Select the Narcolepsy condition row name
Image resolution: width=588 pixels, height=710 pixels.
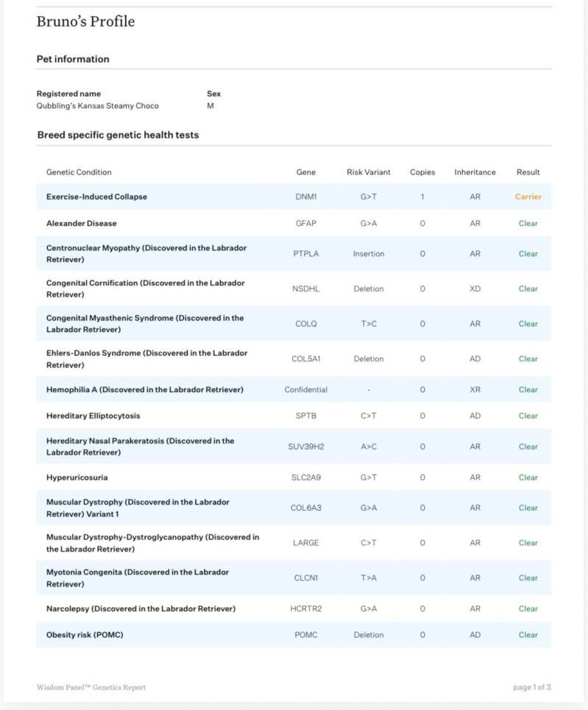pos(141,609)
